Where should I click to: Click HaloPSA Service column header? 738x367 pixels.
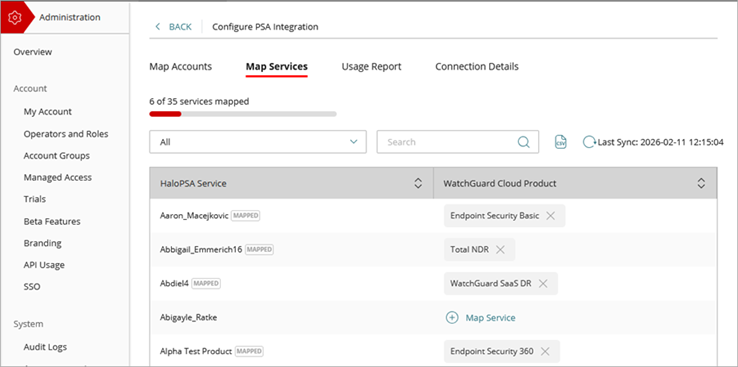coord(291,184)
